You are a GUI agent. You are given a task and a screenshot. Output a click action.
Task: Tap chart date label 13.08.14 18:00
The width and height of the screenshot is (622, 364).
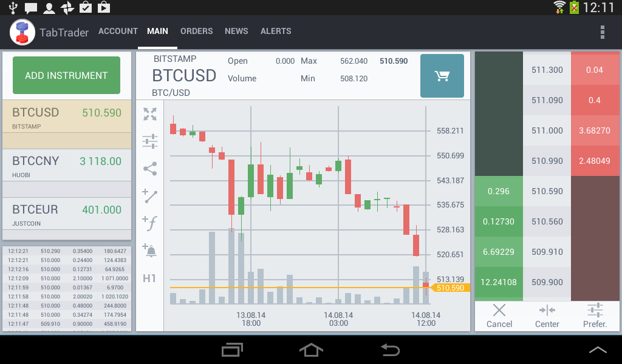pos(251,319)
